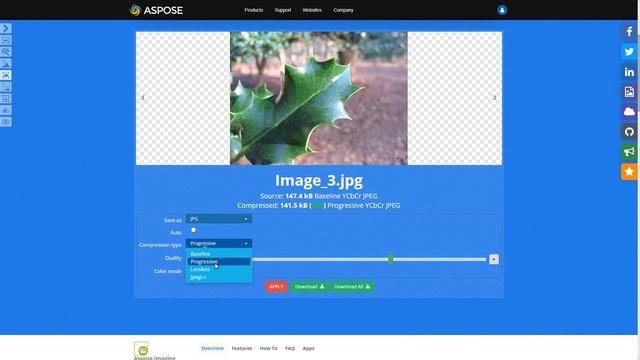Click the Image_3.jpg file name

319,180
